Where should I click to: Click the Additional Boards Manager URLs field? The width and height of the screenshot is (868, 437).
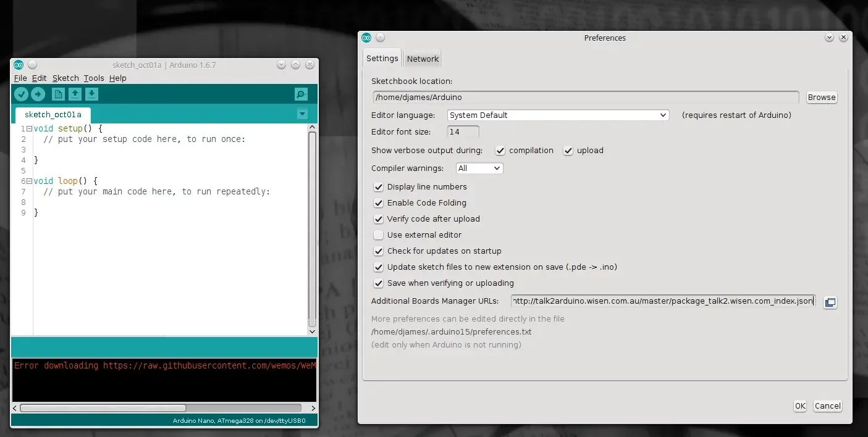(664, 301)
